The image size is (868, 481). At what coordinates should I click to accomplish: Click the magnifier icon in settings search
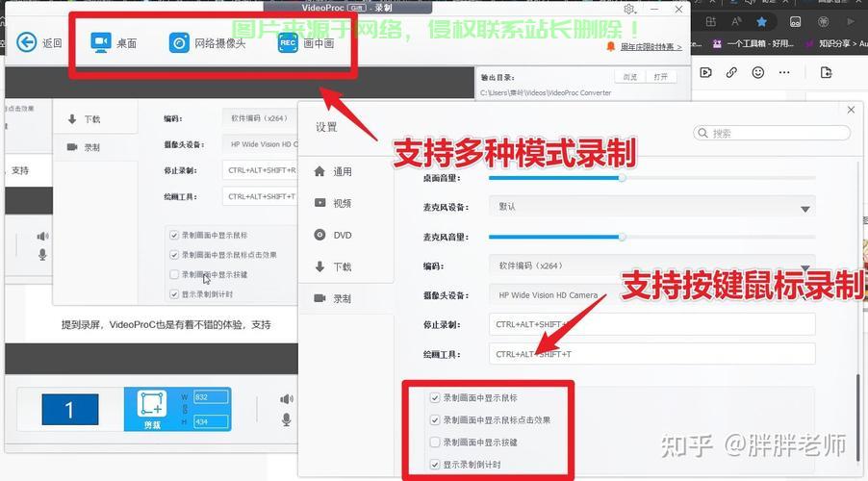click(702, 133)
